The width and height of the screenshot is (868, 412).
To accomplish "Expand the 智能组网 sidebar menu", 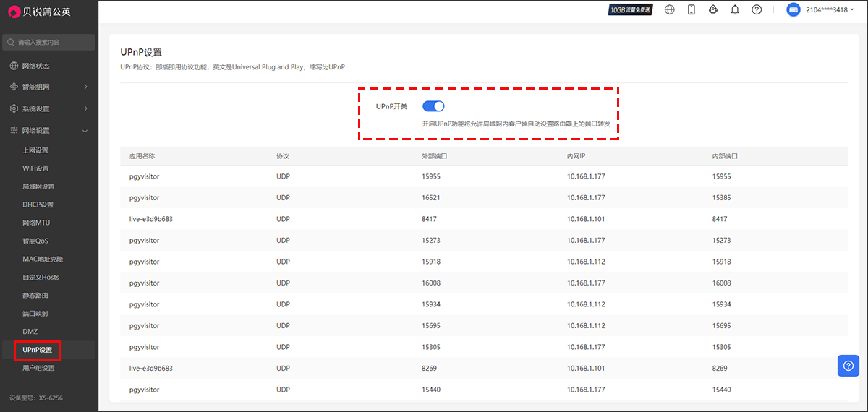I will coord(48,87).
